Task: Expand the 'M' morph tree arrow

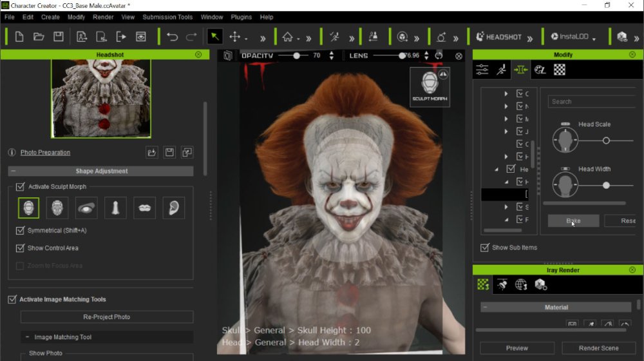Action: (x=506, y=119)
